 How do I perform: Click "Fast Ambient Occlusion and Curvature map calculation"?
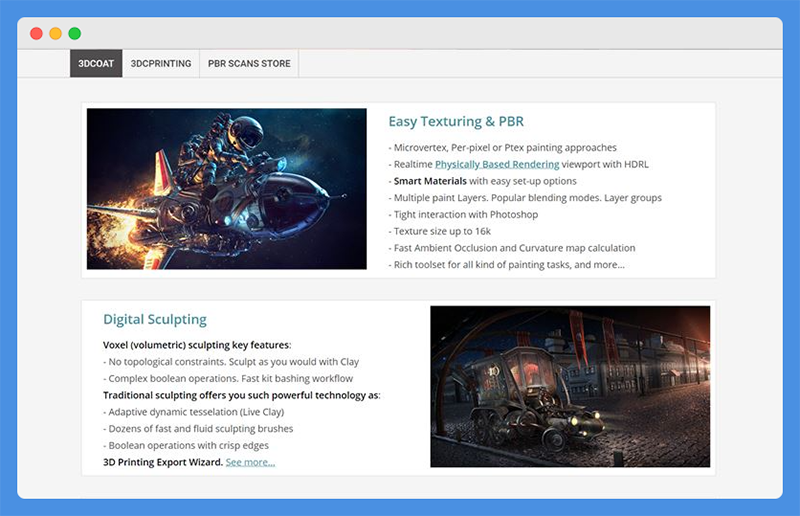(512, 248)
